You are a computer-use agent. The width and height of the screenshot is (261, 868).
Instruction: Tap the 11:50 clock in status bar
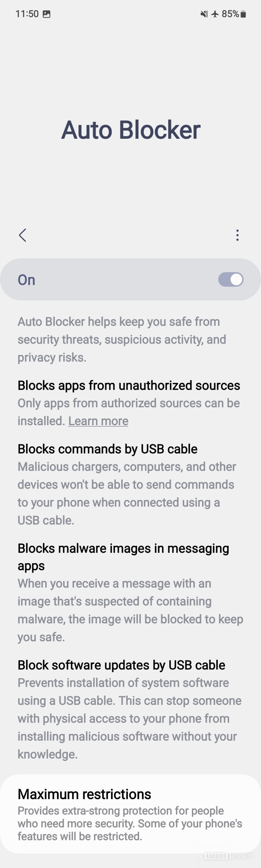click(x=27, y=14)
